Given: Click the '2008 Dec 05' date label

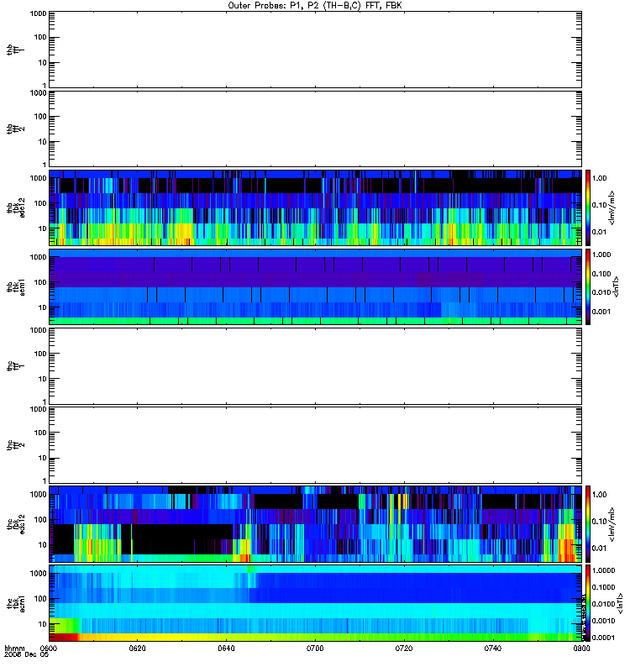Looking at the screenshot, I should 27,654.
